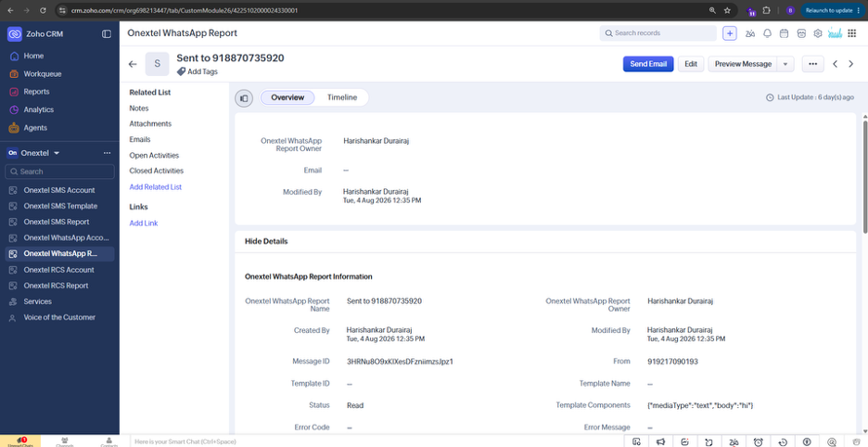Click the recent items history icon
Viewport: 868px width, 447px height.
[x=783, y=441]
